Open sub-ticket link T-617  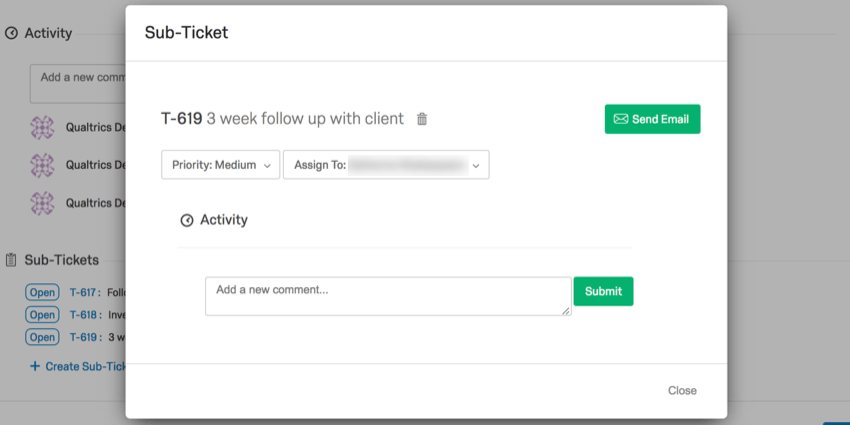pos(86,293)
